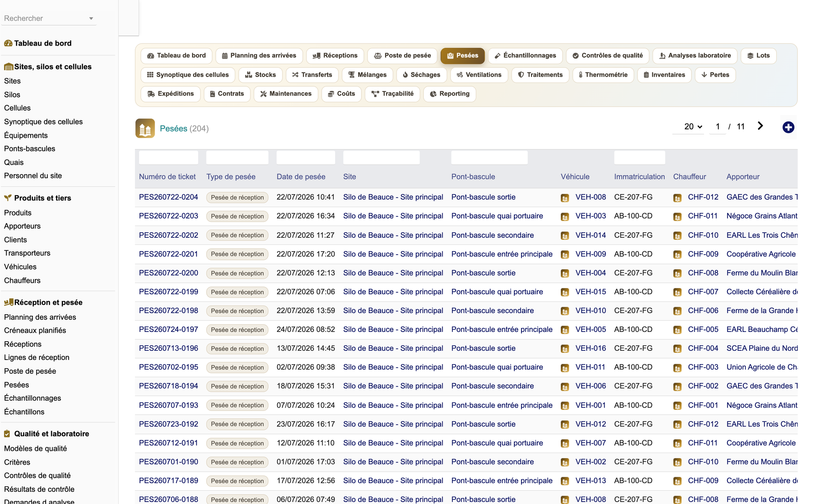Click vehicle icon beside VEH-010
The width and height of the screenshot is (815, 504).
tap(565, 311)
